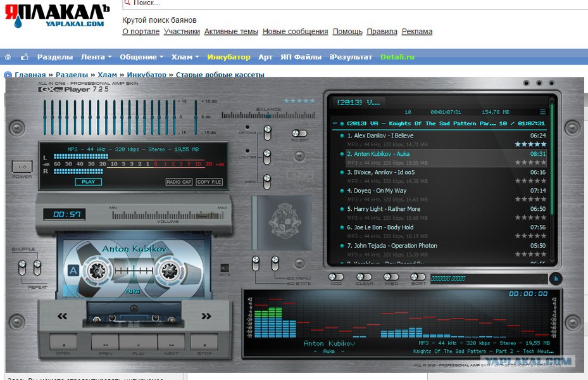Click the PLAY cassette deck button
This screenshot has width=588, height=380.
tap(139, 342)
